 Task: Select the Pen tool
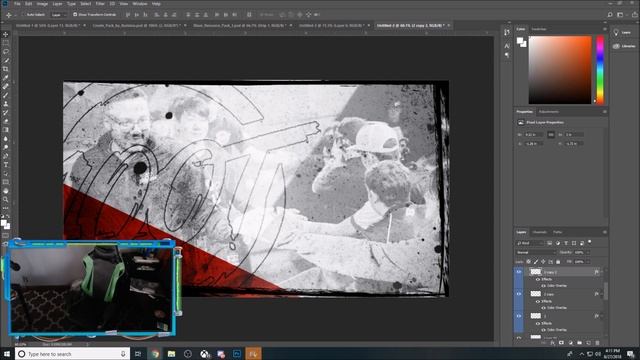pos(6,156)
